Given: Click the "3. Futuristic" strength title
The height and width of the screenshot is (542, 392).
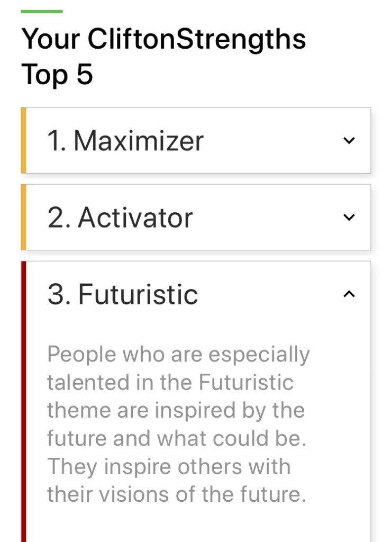Looking at the screenshot, I should [123, 294].
